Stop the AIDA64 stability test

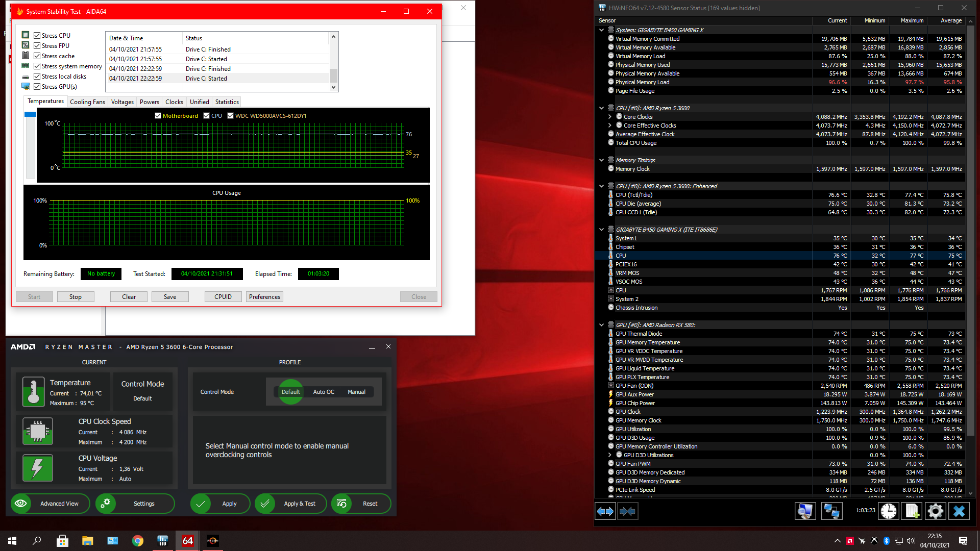pyautogui.click(x=76, y=297)
